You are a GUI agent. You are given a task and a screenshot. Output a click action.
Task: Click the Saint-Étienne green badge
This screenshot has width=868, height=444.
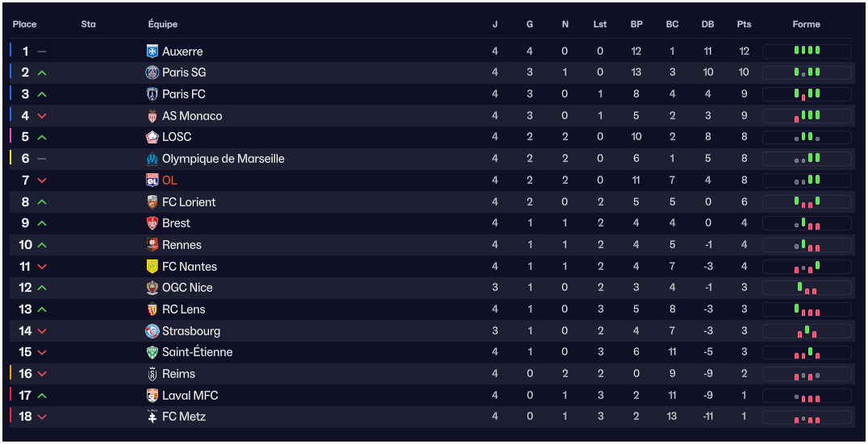click(x=152, y=352)
